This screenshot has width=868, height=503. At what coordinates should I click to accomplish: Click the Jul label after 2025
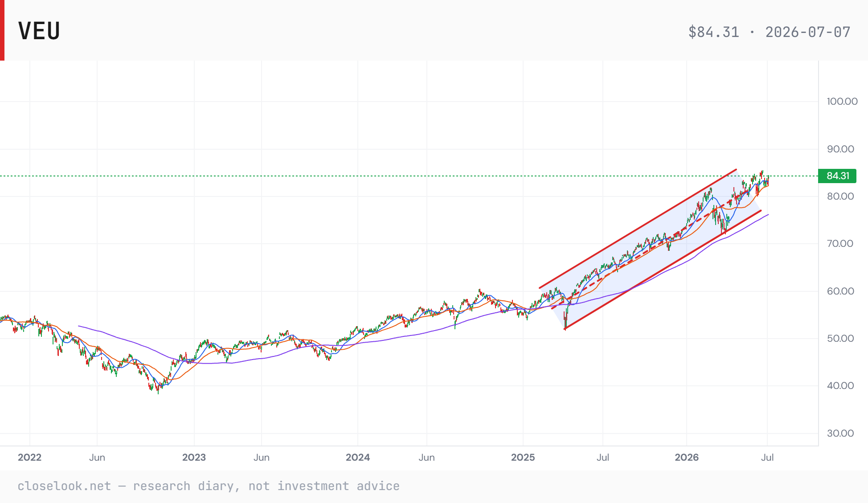tap(603, 457)
